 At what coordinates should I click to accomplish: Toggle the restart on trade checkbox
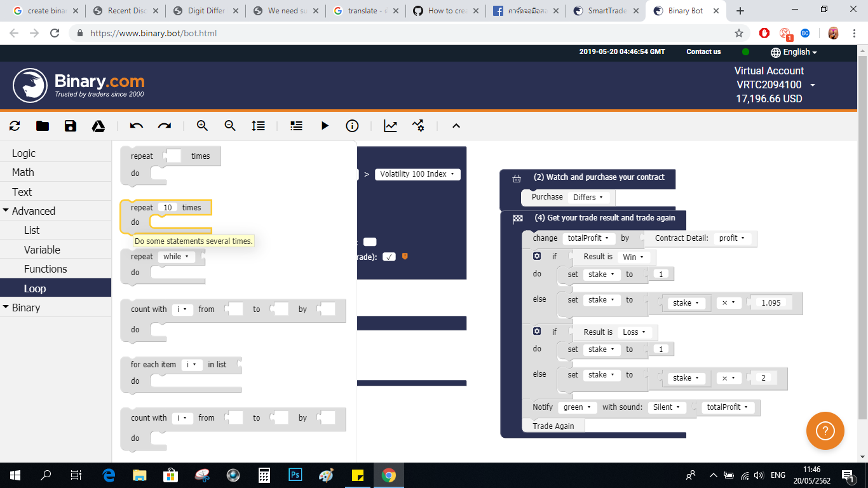point(388,257)
